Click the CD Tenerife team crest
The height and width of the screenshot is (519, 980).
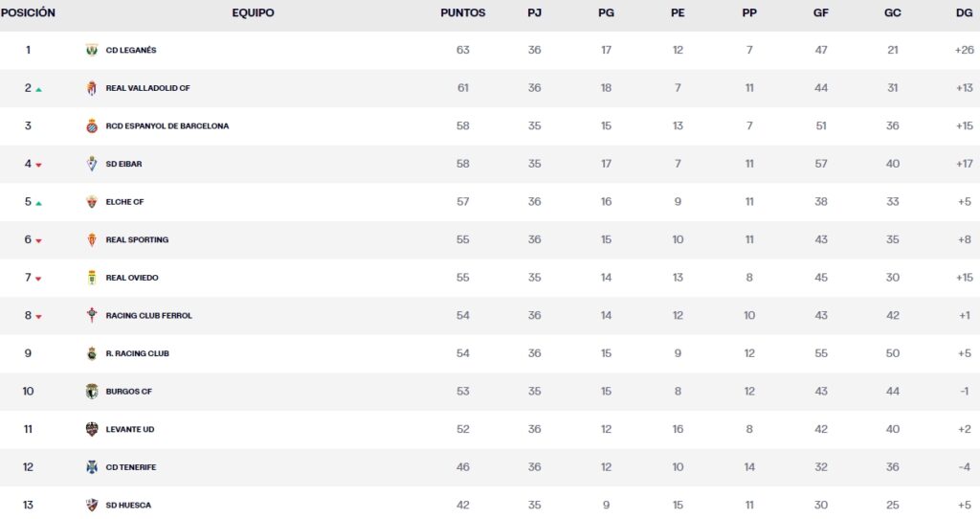tap(92, 467)
